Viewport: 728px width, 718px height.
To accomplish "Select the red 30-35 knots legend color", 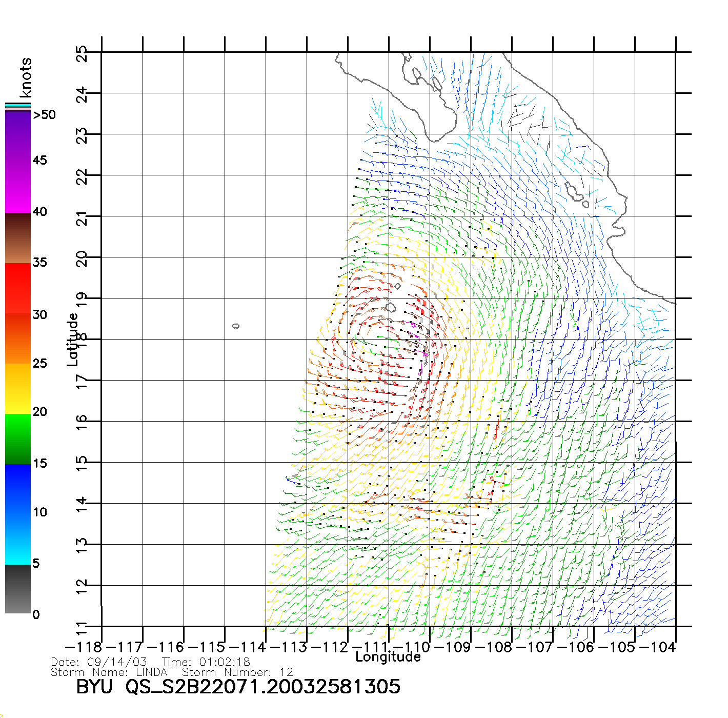I will tap(18, 288).
